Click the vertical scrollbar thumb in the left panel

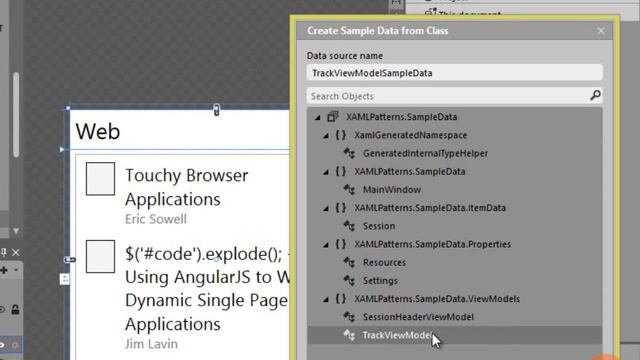coord(16,115)
